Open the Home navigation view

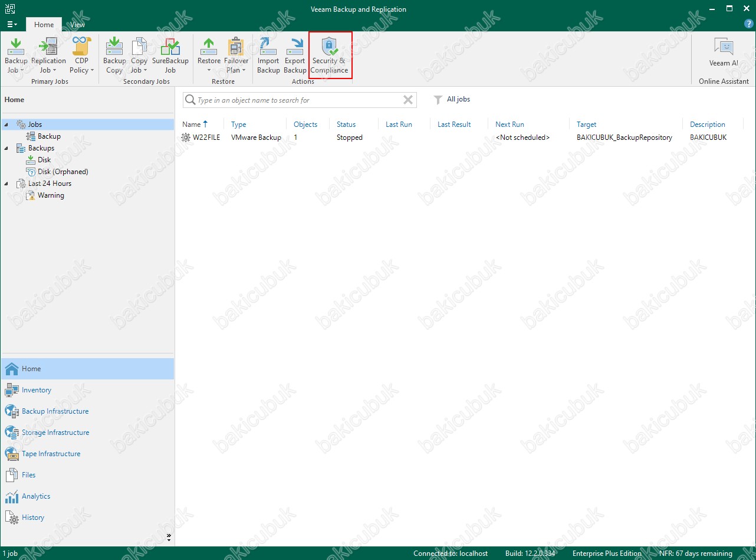click(x=87, y=369)
